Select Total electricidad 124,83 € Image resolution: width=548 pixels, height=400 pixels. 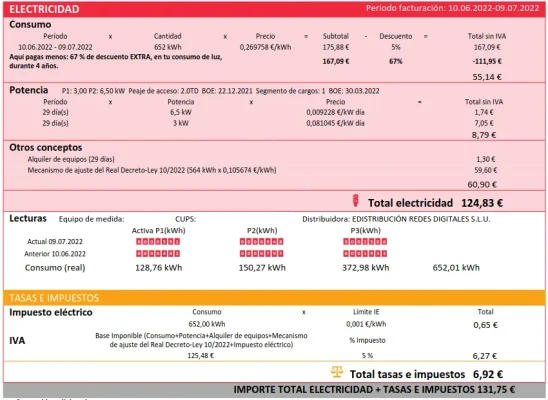point(435,203)
